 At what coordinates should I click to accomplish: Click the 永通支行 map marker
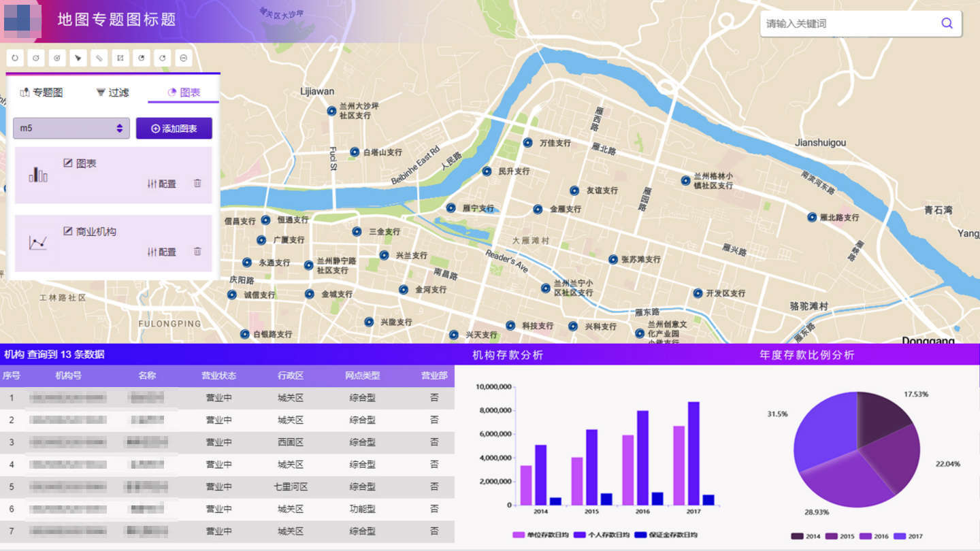coord(246,262)
